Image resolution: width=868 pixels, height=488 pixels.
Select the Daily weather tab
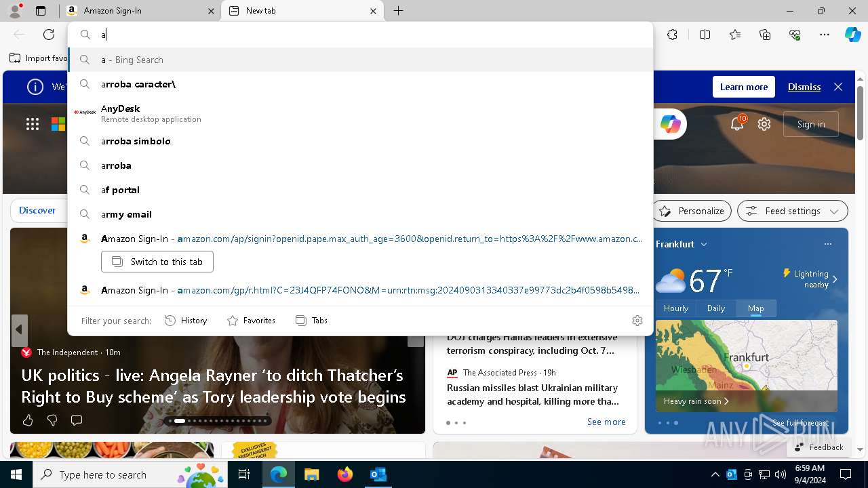pos(716,308)
